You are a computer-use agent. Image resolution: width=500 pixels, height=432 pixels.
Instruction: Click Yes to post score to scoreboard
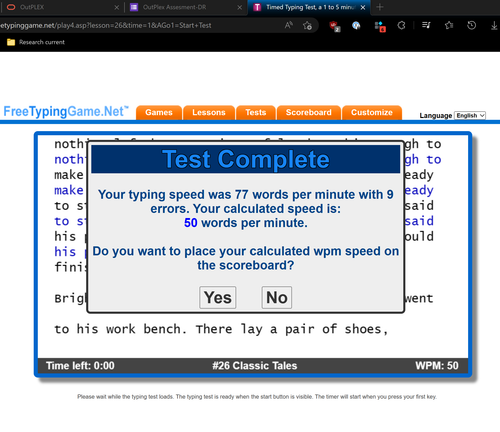pos(218,297)
